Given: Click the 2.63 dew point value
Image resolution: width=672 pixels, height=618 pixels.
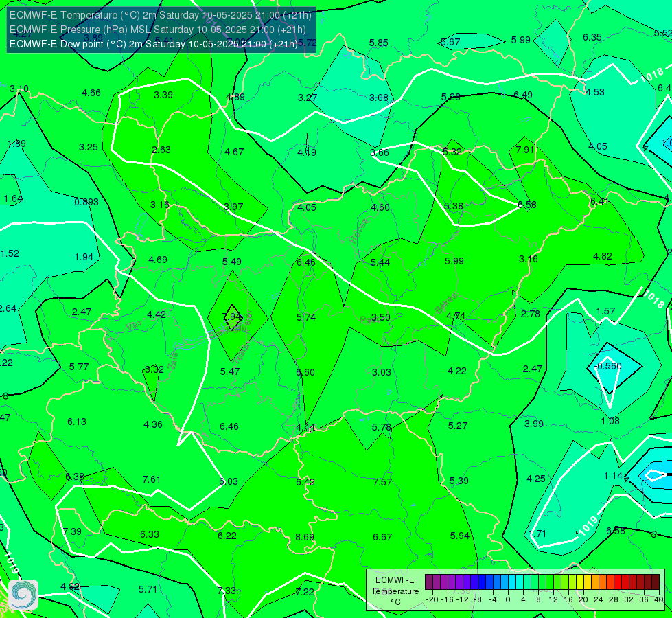Looking at the screenshot, I should click(x=161, y=150).
